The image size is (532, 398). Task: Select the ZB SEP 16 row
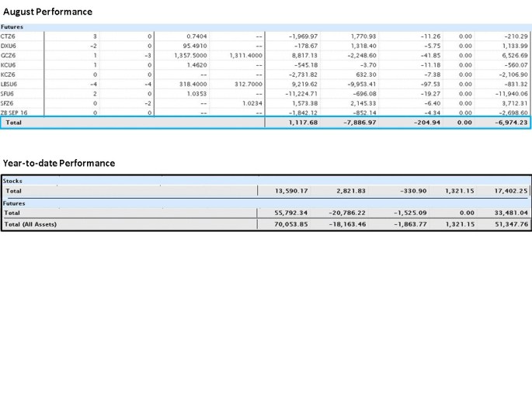[x=15, y=112]
